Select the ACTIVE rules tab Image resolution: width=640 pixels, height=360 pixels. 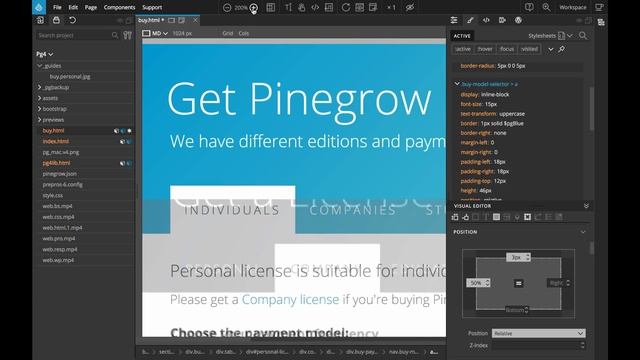462,36
